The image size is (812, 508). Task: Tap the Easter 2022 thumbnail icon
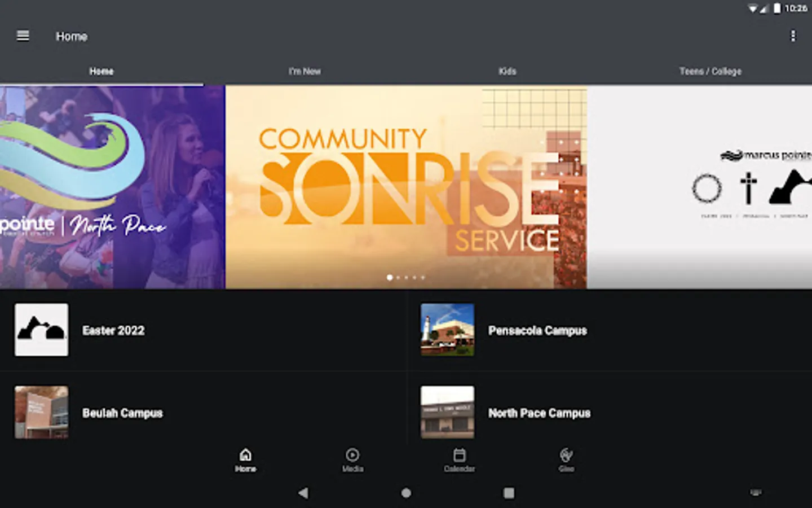coord(41,330)
